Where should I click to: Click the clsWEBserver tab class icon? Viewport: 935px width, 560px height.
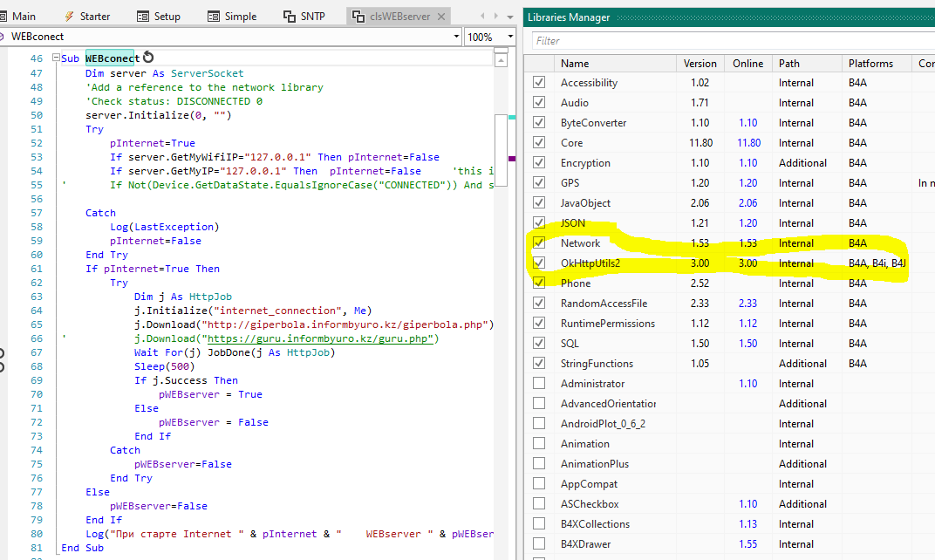pos(358,17)
